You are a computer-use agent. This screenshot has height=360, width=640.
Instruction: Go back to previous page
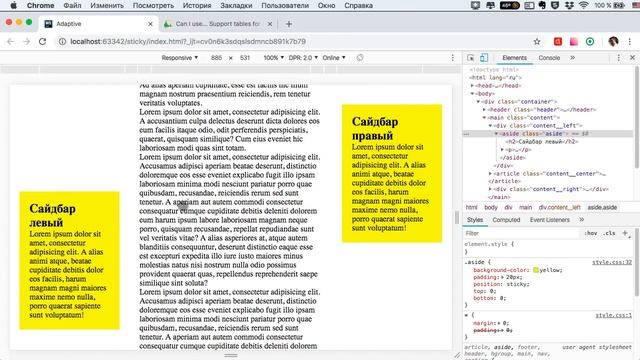pyautogui.click(x=11, y=42)
